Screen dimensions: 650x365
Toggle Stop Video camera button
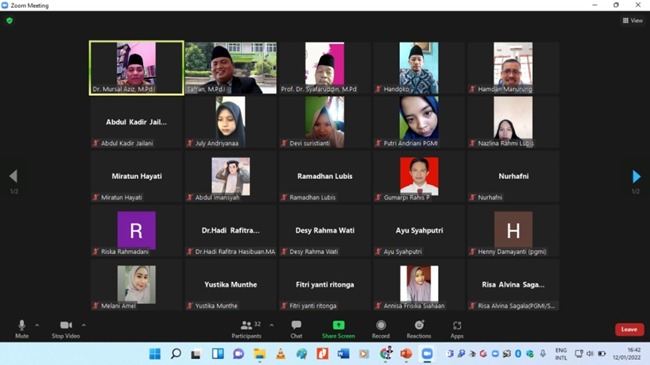coord(66,329)
